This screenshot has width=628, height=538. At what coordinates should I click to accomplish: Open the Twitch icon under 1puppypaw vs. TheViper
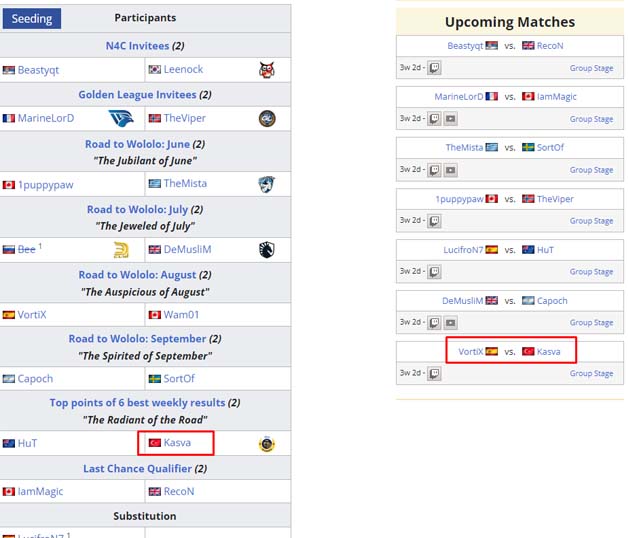coord(434,221)
